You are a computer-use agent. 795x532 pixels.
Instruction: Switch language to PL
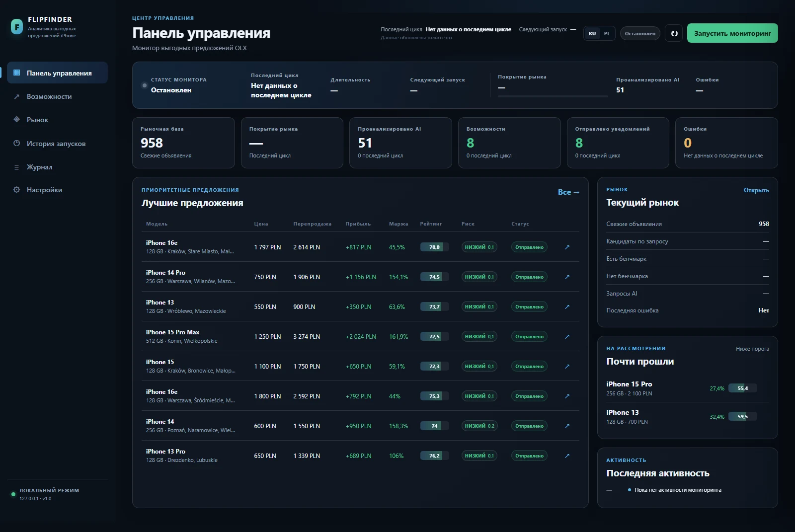coord(607,33)
